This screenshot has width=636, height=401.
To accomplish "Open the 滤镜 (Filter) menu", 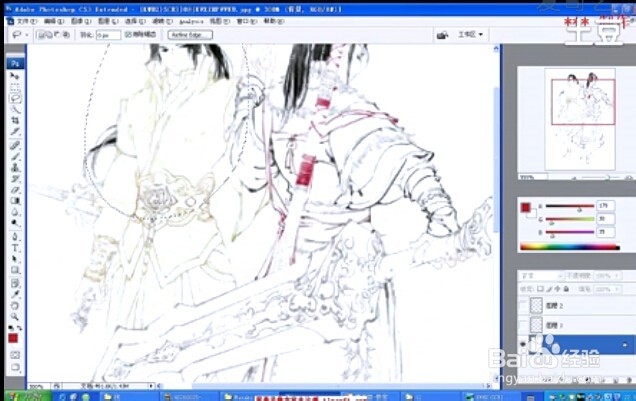I will click(162, 21).
